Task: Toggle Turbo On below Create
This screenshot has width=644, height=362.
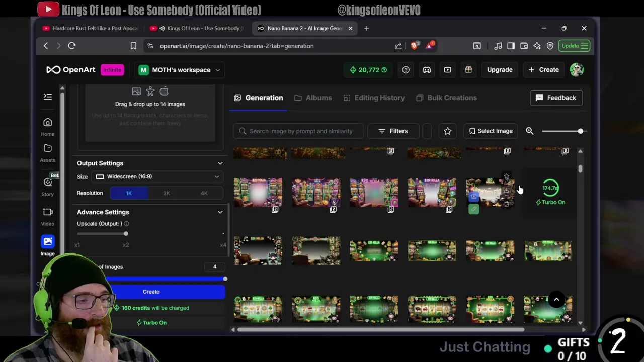Action: 151,322
